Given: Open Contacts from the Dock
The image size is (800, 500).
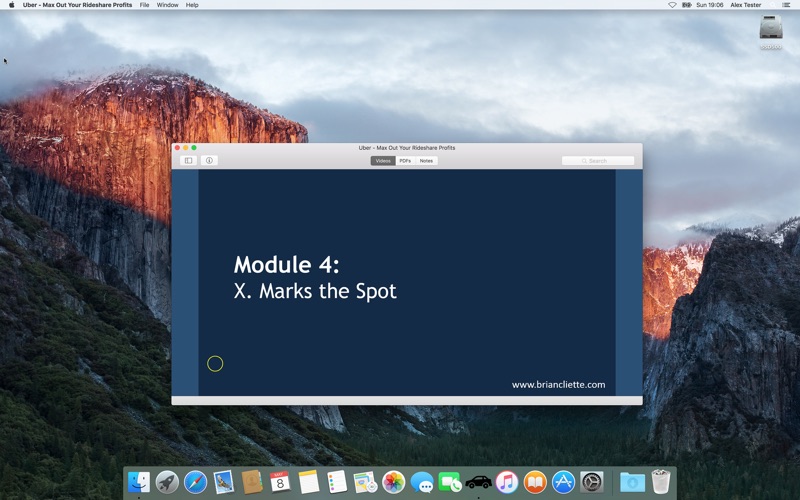Looking at the screenshot, I should 252,482.
